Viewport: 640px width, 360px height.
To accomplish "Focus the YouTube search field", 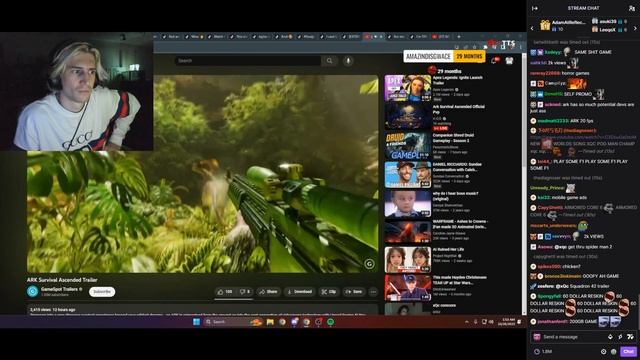I will tap(248, 61).
